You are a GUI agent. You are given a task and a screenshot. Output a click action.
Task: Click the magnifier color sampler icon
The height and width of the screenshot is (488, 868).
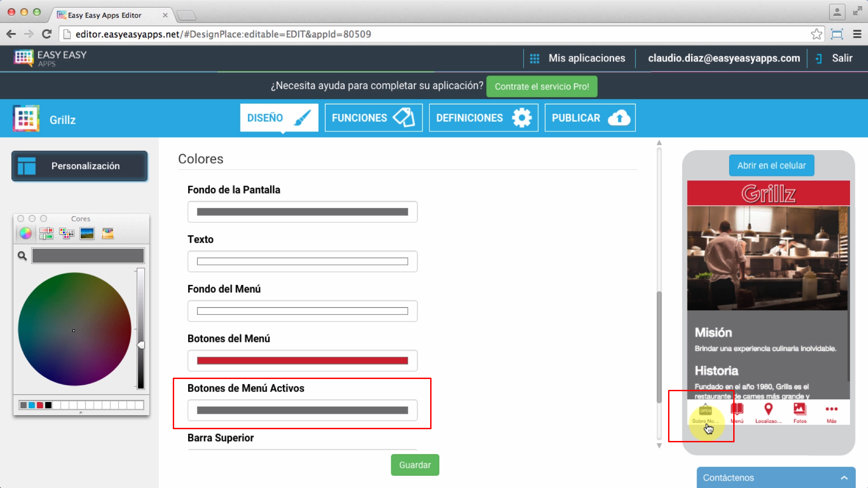coord(22,256)
